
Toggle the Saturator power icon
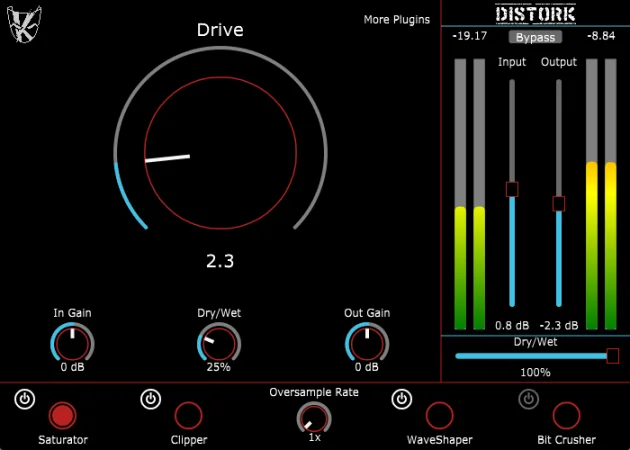(25, 399)
